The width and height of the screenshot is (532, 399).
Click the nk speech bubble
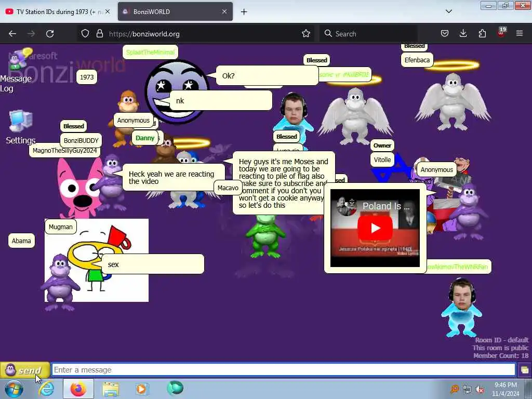pyautogui.click(x=220, y=100)
